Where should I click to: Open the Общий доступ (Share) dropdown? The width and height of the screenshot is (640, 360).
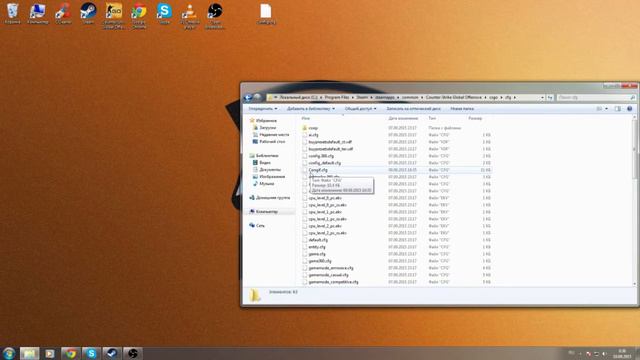pos(360,109)
